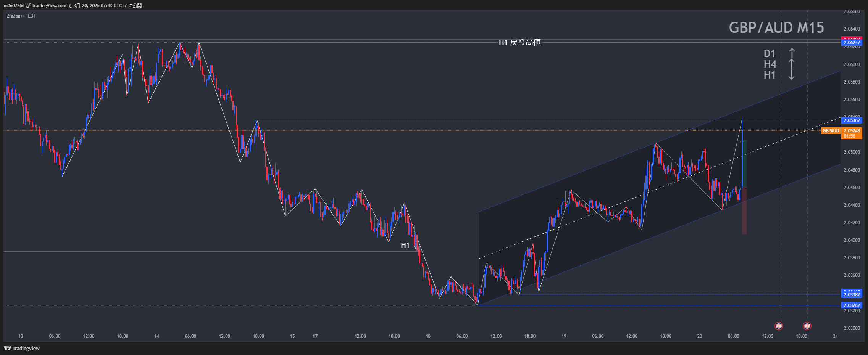Select the GBP/AUD M15 title text
Image resolution: width=868 pixels, height=355 pixels.
point(776,27)
